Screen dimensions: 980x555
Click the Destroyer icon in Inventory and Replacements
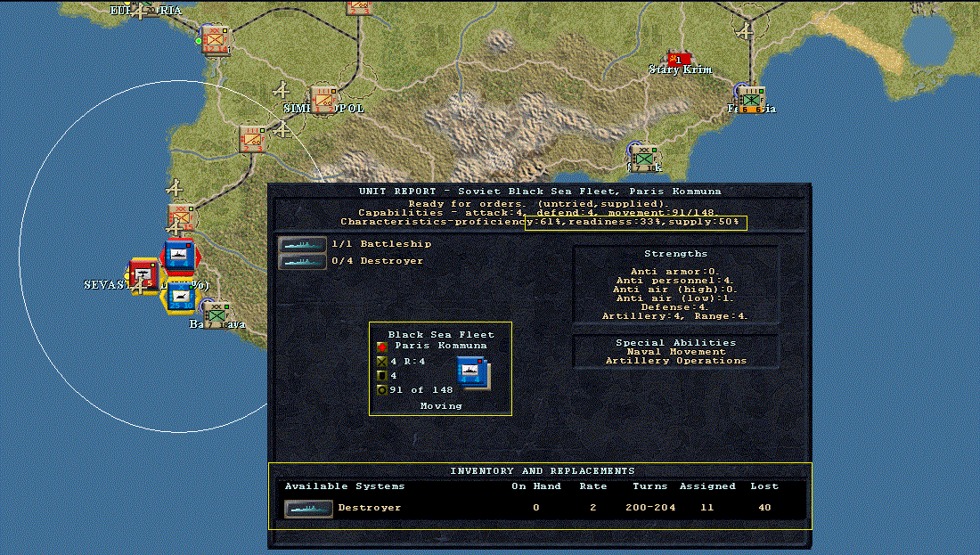tap(308, 509)
